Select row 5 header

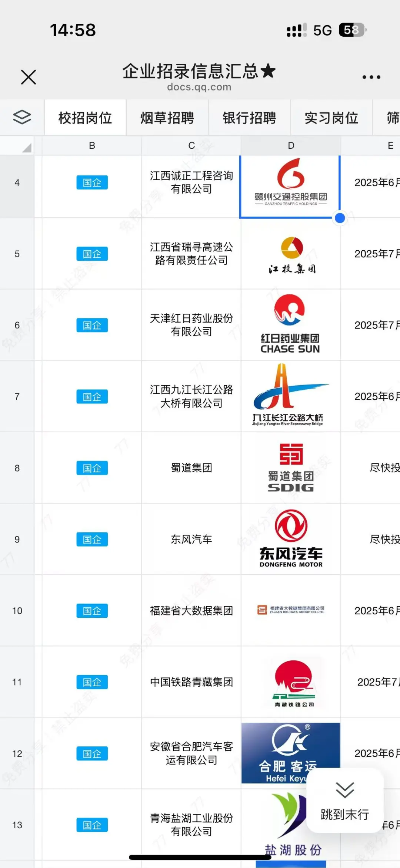17,254
